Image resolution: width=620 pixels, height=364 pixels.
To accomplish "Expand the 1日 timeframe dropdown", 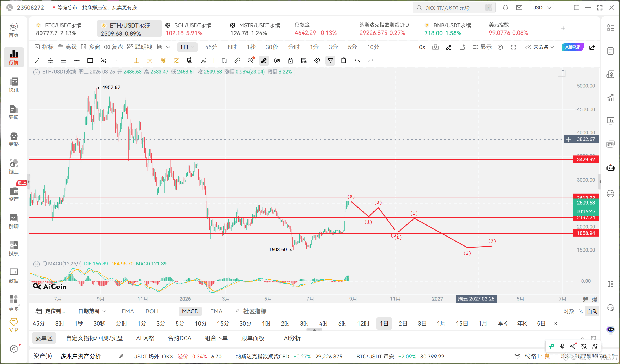I will coord(187,47).
